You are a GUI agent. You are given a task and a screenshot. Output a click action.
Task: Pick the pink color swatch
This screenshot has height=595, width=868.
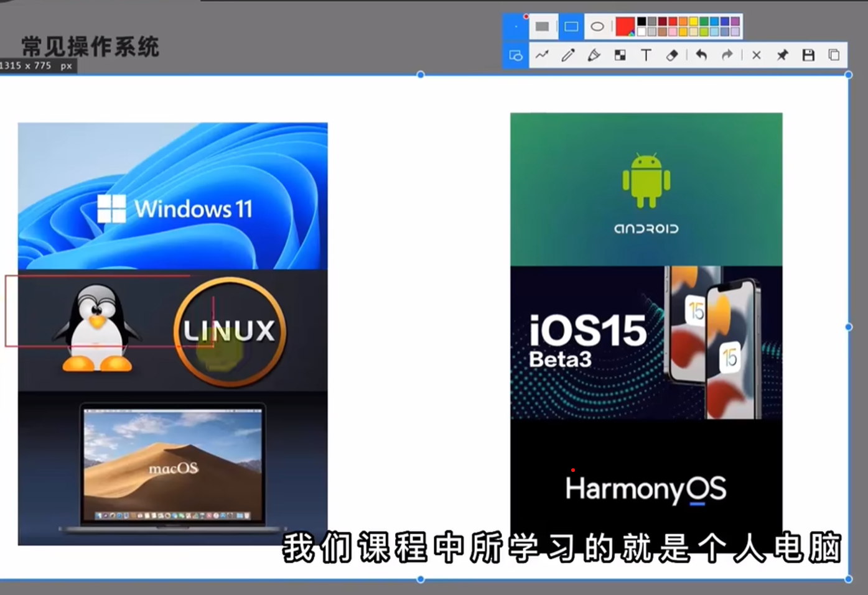point(673,32)
